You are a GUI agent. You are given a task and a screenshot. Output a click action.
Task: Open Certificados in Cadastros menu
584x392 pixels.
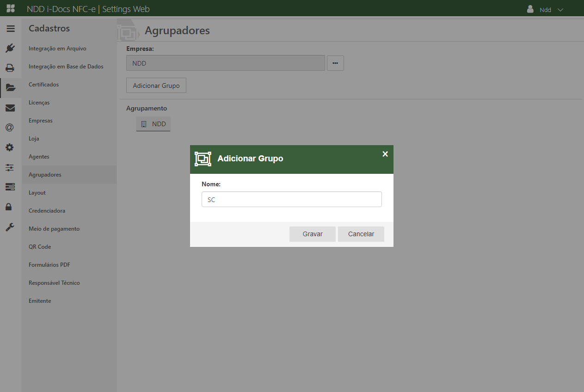pyautogui.click(x=43, y=85)
